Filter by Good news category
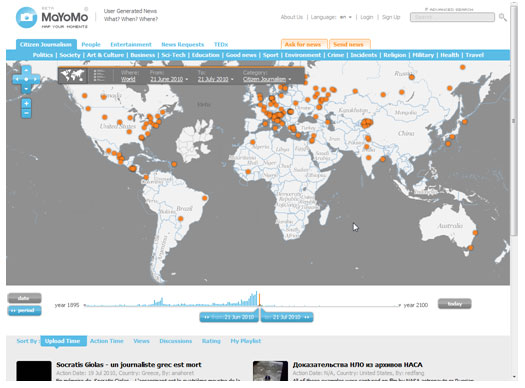Screen dimensions: 525x388 [x=241, y=55]
